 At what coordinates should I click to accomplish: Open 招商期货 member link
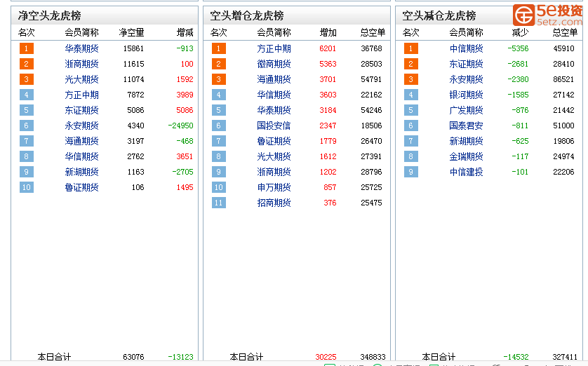coord(274,203)
